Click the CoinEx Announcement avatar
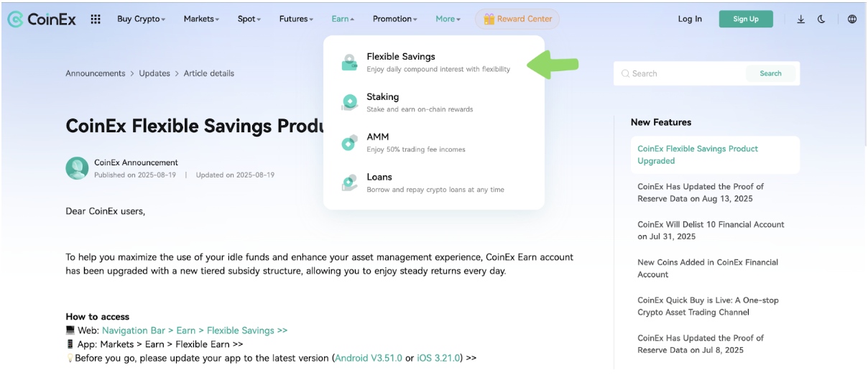Image resolution: width=868 pixels, height=378 pixels. [77, 168]
